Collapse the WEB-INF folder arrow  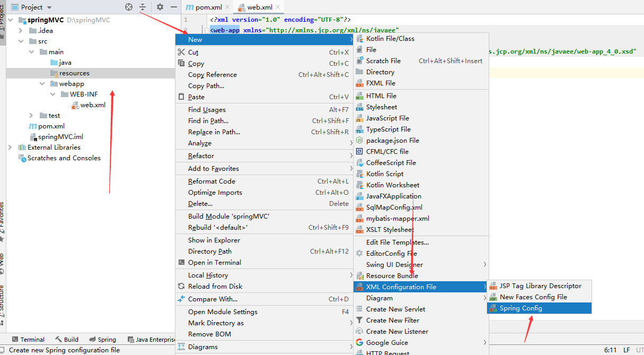click(x=53, y=94)
